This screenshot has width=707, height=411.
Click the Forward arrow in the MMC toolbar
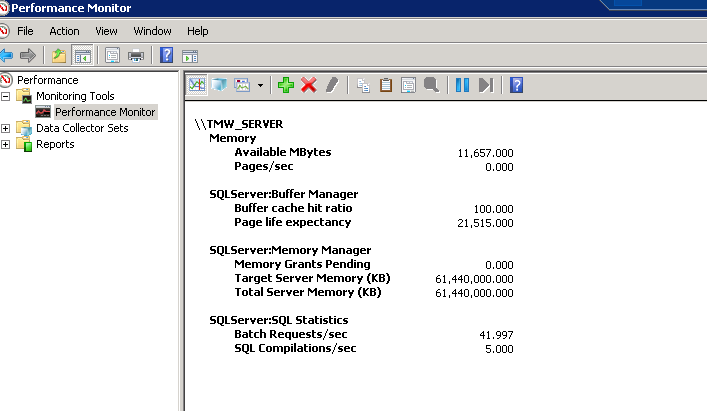pyautogui.click(x=28, y=56)
